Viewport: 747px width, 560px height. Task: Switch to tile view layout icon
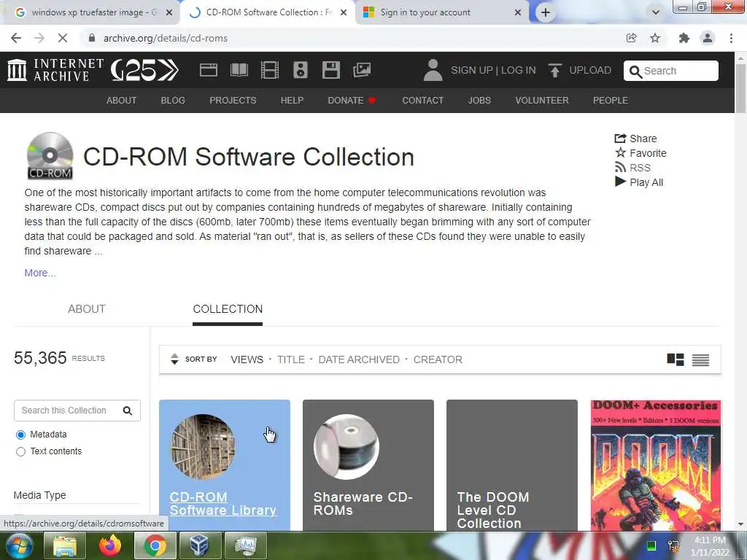coord(675,359)
